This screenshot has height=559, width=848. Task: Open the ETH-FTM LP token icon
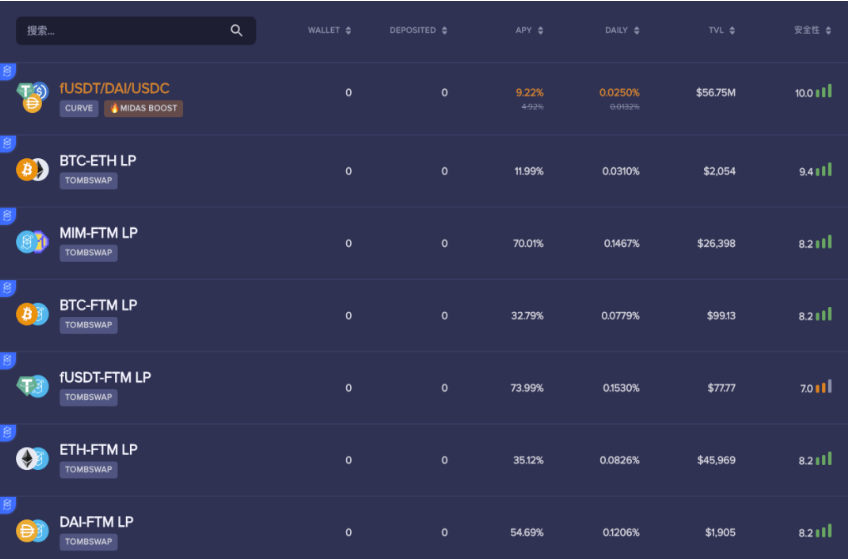click(32, 458)
